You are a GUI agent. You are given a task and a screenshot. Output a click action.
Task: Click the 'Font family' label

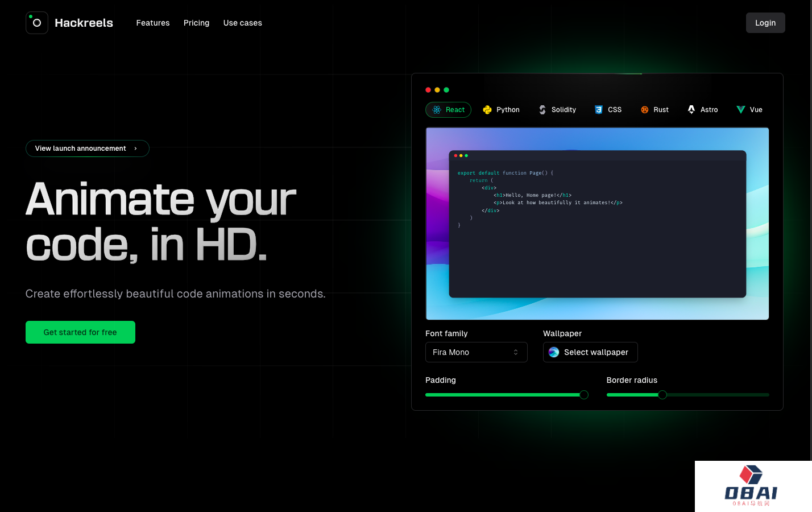[x=446, y=333]
